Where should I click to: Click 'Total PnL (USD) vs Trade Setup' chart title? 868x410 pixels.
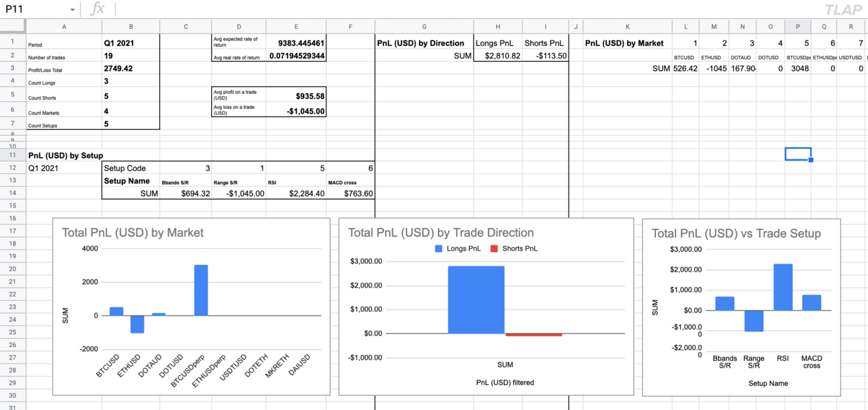point(736,233)
